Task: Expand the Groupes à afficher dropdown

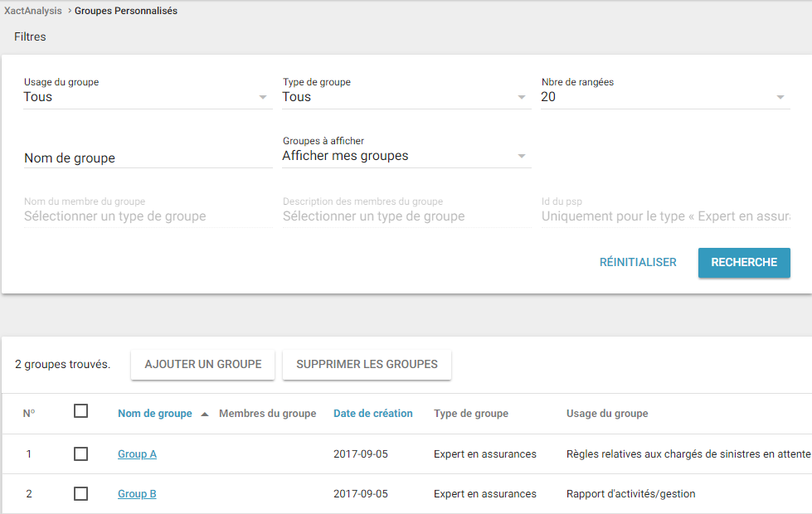Action: [x=406, y=156]
